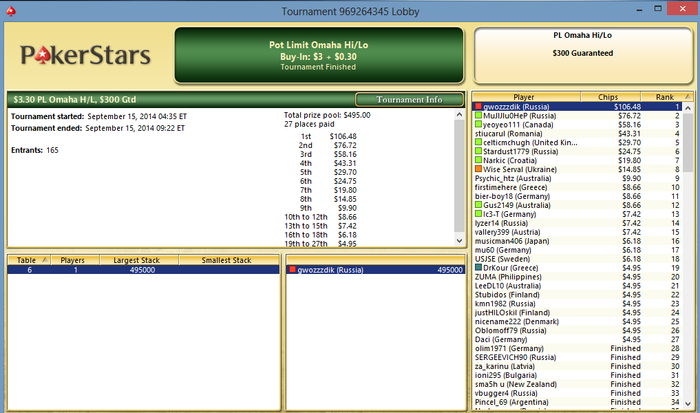Select Psychic_htz (Australia) row
The height and width of the screenshot is (413, 700).
coord(577,178)
